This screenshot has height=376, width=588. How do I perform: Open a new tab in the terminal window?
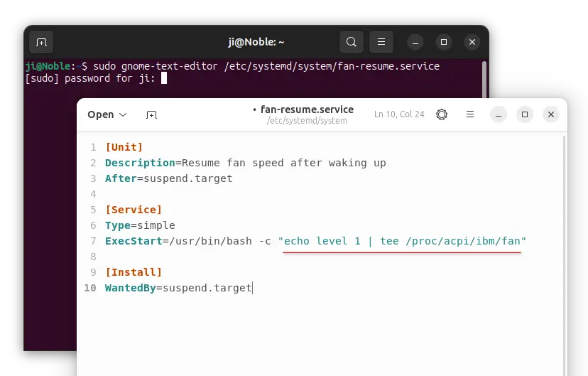click(41, 42)
